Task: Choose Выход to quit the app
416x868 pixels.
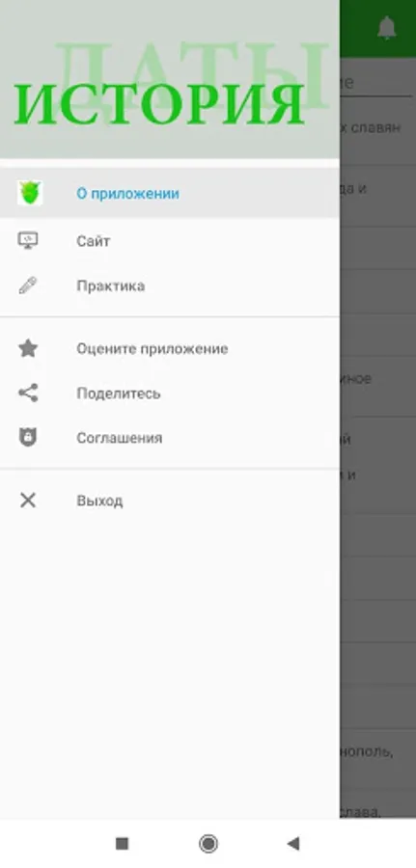Action: [170, 501]
